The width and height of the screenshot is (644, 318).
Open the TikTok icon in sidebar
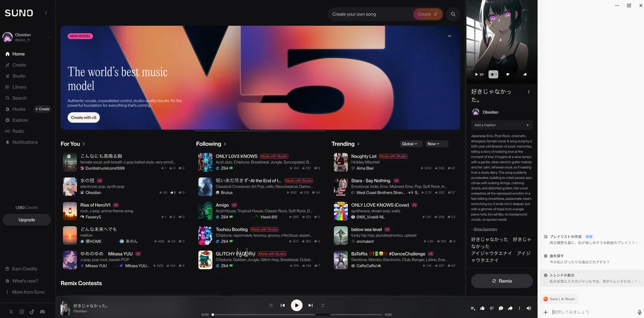coord(32,312)
